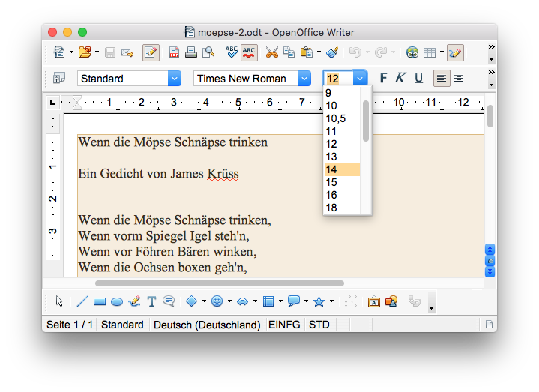Select the Line drawing tool
539x392 pixels.
click(x=82, y=301)
